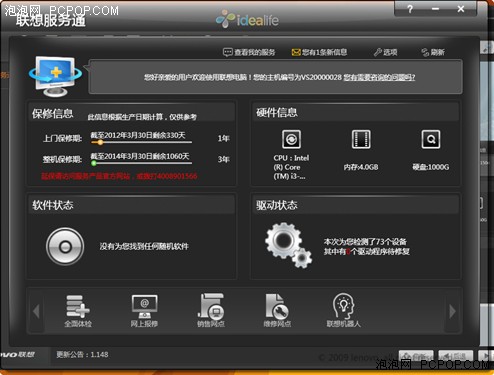The height and width of the screenshot is (375, 494).
Task: Click the 整机保修期 progress bar
Action: point(141,163)
